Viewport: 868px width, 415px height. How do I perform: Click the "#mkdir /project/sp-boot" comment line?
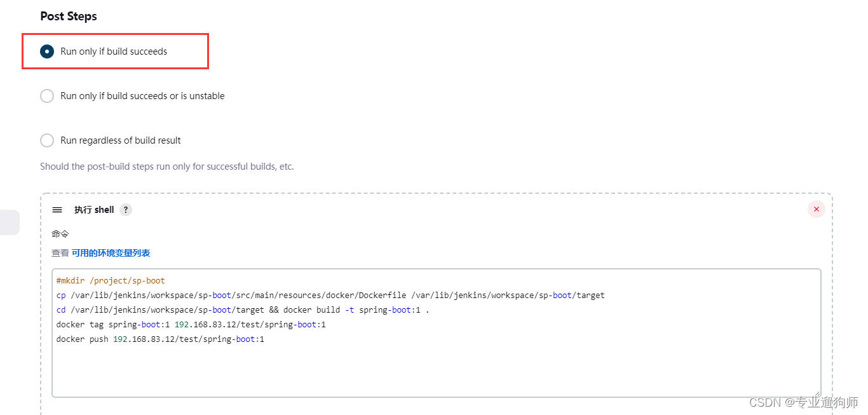pyautogui.click(x=111, y=280)
